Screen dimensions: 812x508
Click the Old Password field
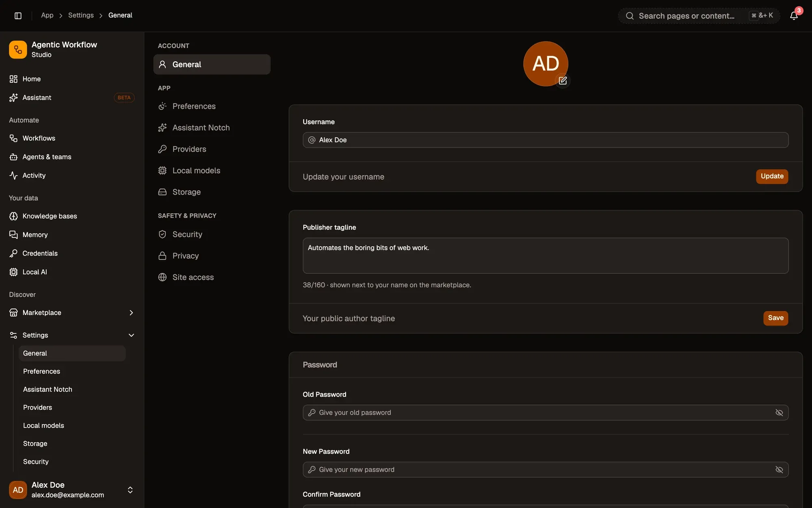(x=546, y=412)
